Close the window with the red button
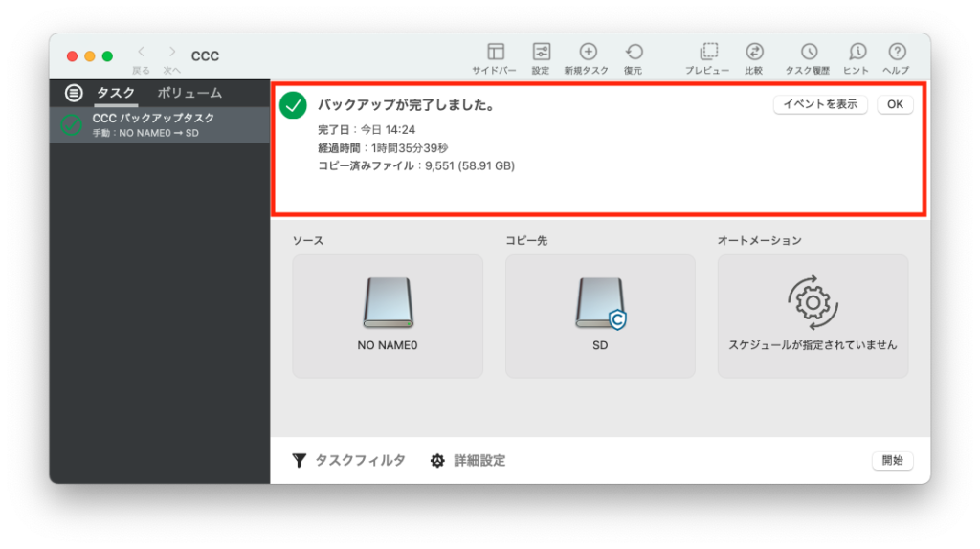 (72, 56)
